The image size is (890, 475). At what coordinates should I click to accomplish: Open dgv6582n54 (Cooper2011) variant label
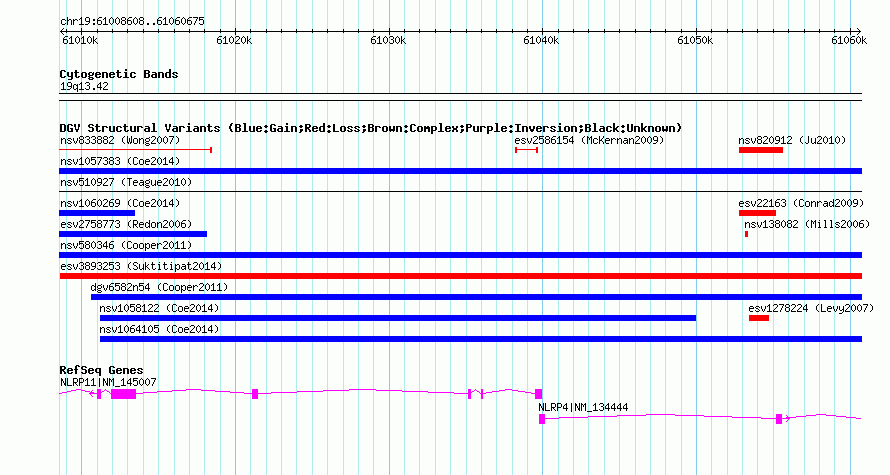click(159, 287)
